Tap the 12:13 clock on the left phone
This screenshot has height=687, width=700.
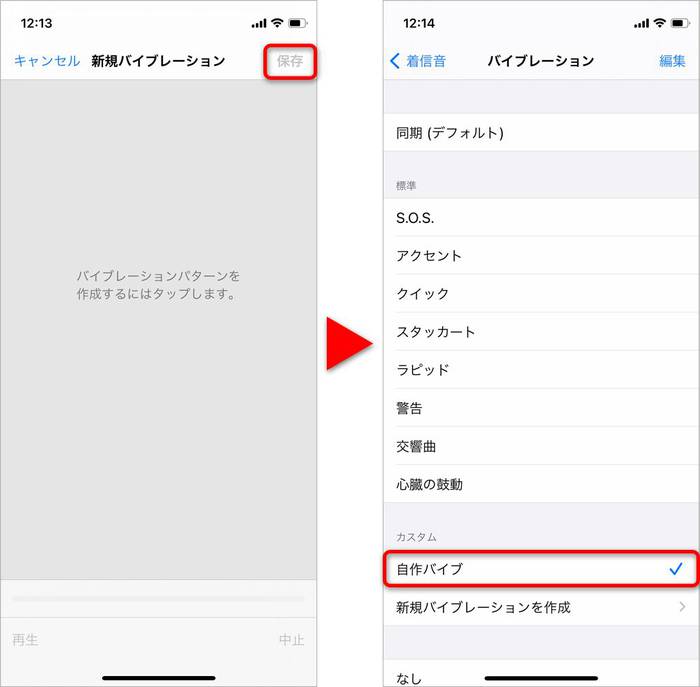(36, 23)
